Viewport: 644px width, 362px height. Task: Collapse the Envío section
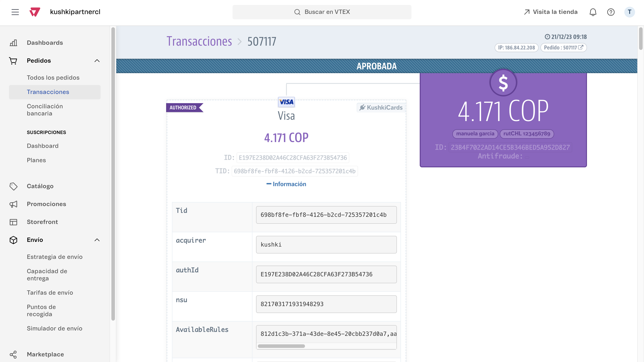click(97, 240)
